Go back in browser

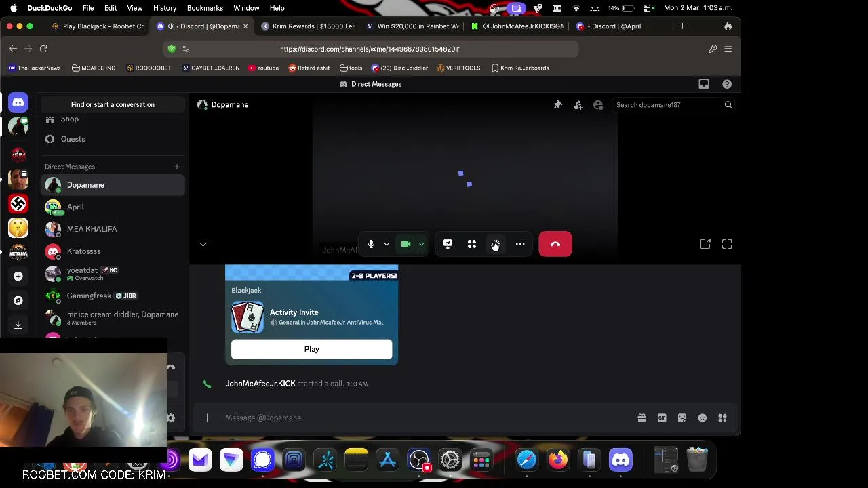click(13, 49)
